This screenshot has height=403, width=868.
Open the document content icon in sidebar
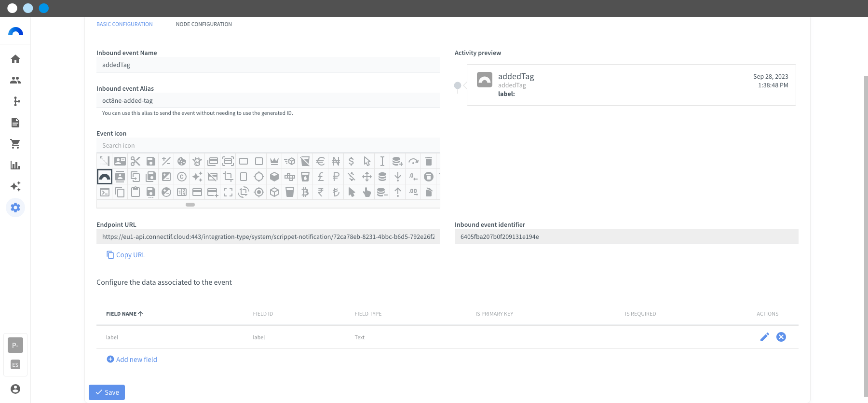(x=15, y=123)
